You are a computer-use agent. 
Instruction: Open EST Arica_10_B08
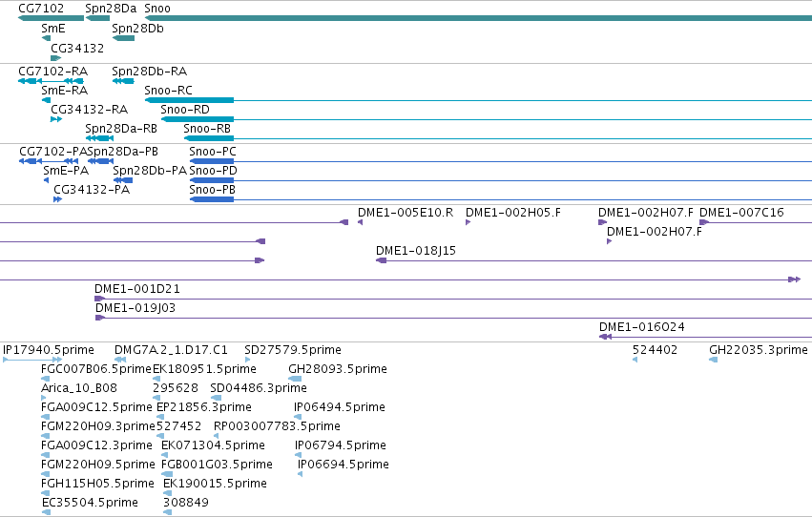coord(44,398)
